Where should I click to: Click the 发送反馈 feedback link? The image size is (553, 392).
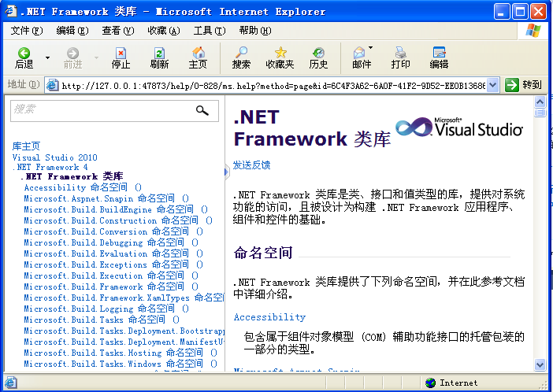pos(251,165)
